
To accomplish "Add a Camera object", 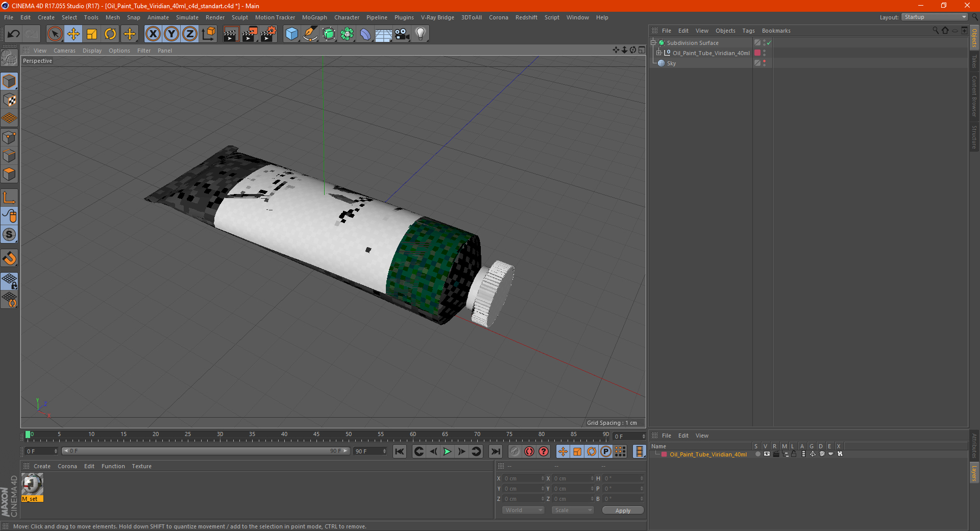I will pos(402,34).
